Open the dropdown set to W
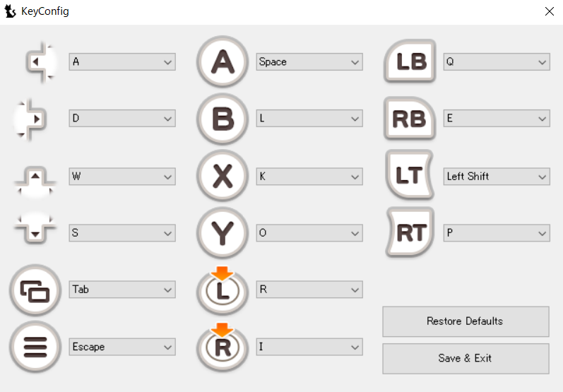This screenshot has width=563, height=392. (x=122, y=177)
